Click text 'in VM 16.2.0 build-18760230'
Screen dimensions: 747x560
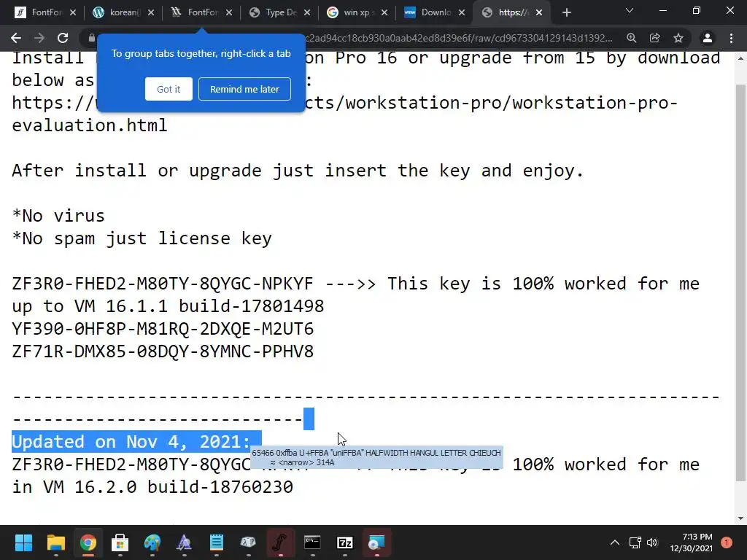click(x=152, y=487)
